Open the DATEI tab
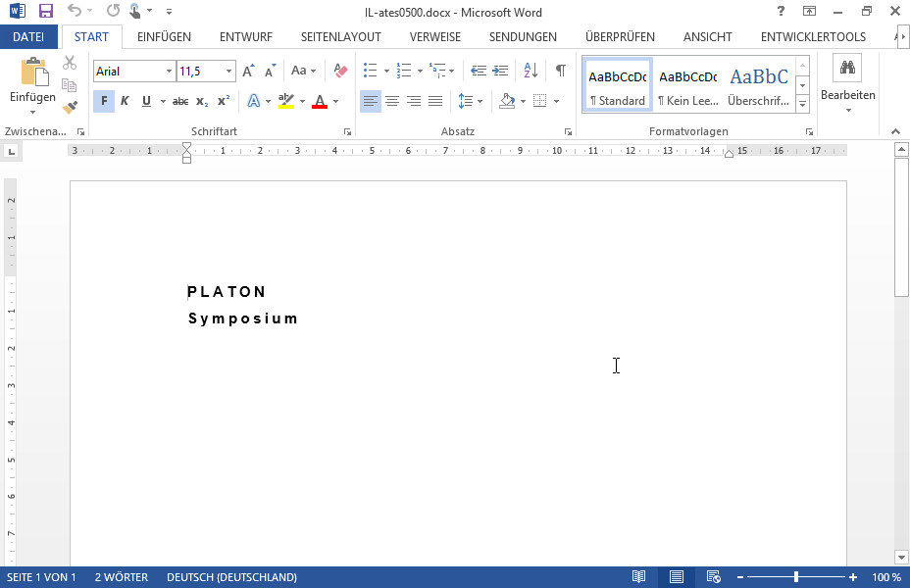This screenshot has height=588, width=910. tap(28, 37)
